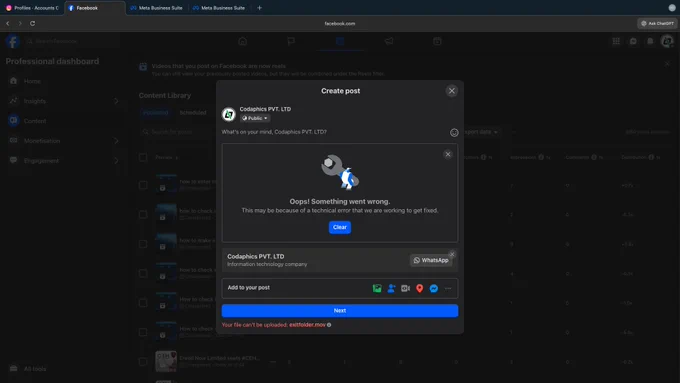Click the post text field
This screenshot has width=680, height=383.
point(334,132)
